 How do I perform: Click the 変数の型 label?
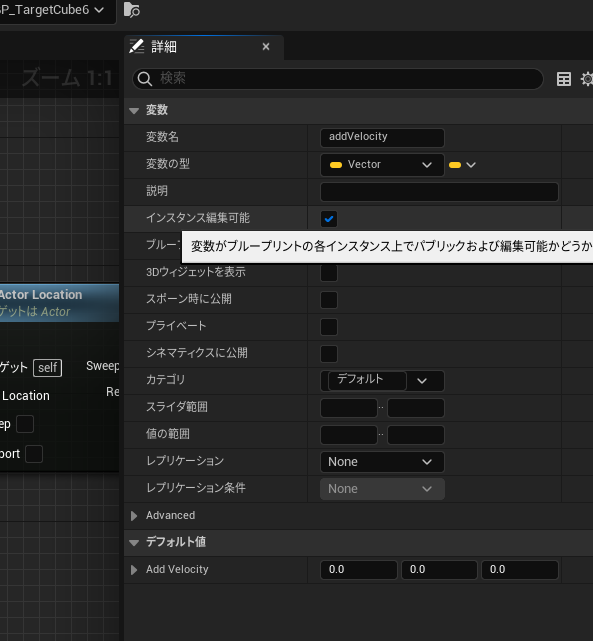click(x=168, y=164)
